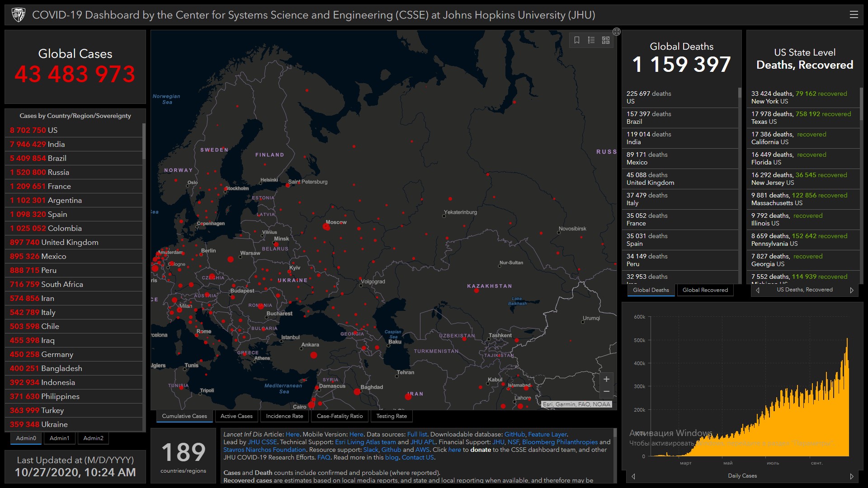Open the GitHub database link
This screenshot has width=868, height=488.
(514, 434)
